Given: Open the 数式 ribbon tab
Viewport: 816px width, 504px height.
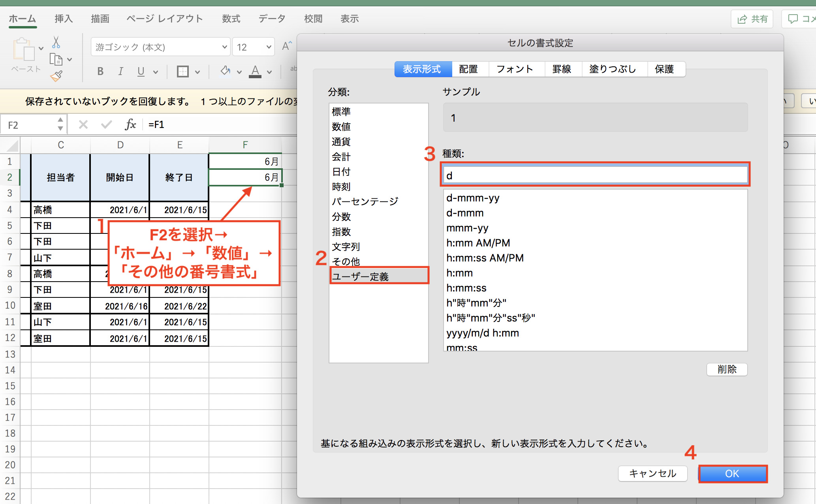Looking at the screenshot, I should pos(231,19).
